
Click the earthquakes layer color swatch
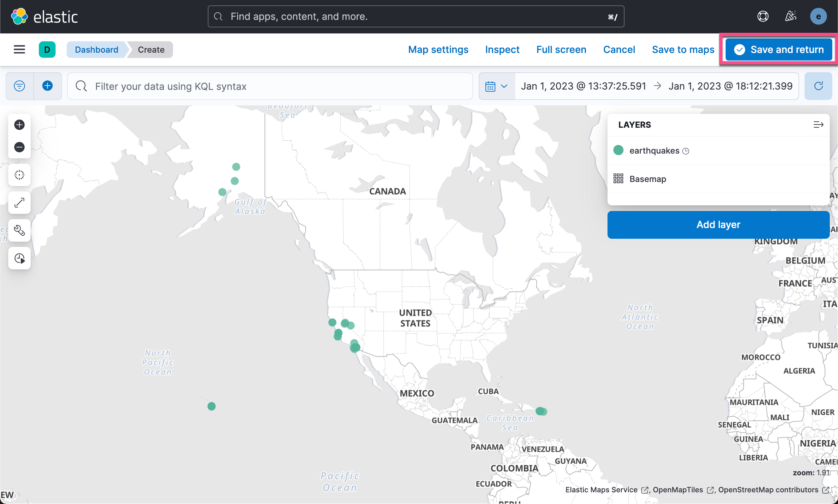tap(618, 150)
